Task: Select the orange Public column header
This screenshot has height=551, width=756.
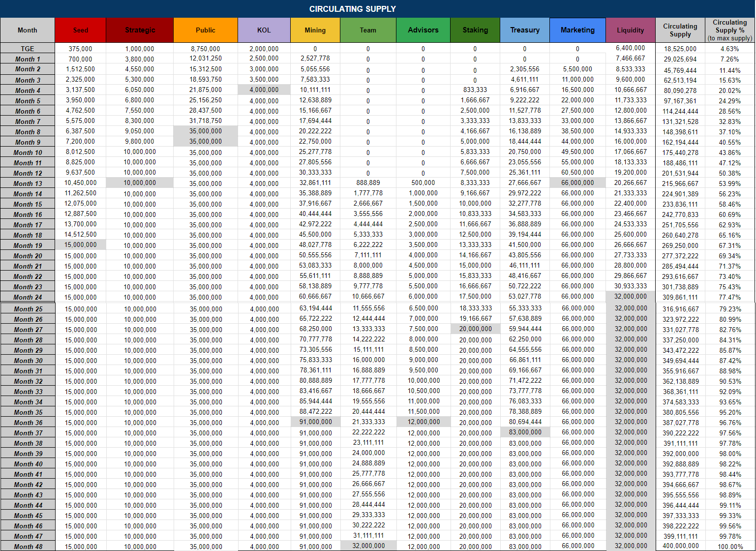Action: [206, 30]
